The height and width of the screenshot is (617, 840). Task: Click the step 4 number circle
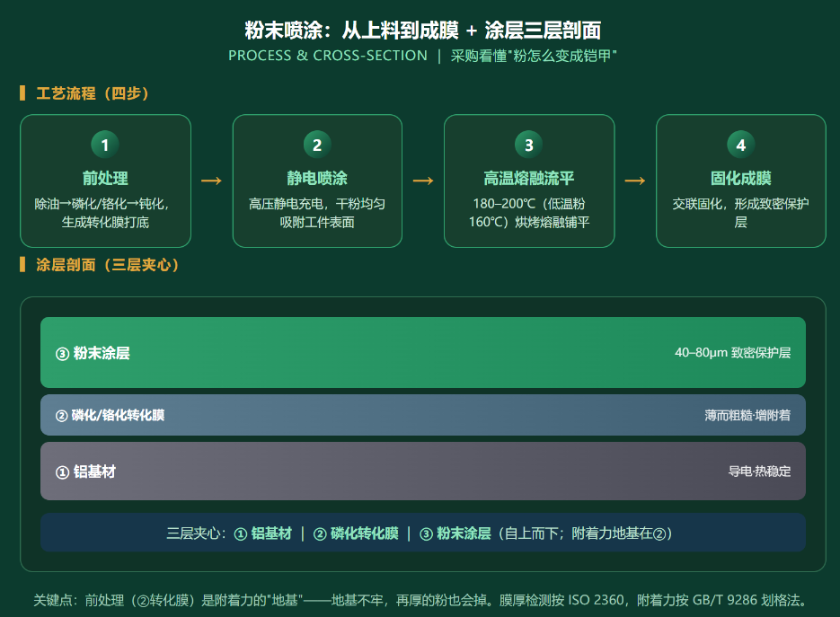pyautogui.click(x=741, y=145)
